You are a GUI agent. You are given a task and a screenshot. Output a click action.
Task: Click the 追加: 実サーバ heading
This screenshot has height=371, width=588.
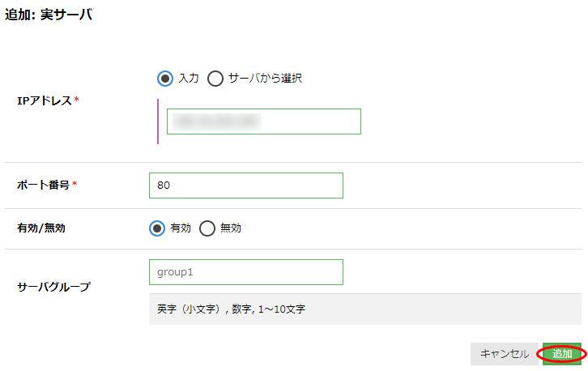[49, 15]
